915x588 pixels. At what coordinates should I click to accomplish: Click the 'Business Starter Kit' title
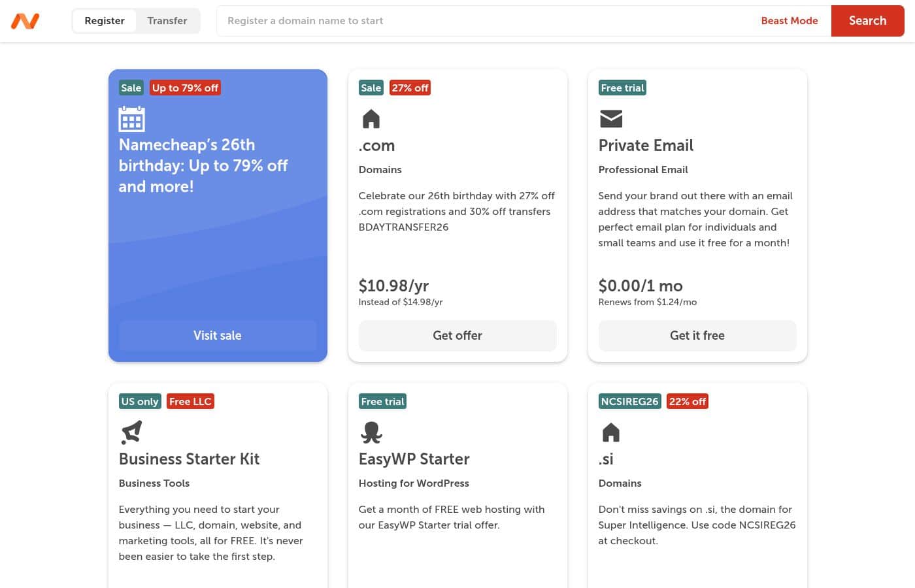point(189,459)
